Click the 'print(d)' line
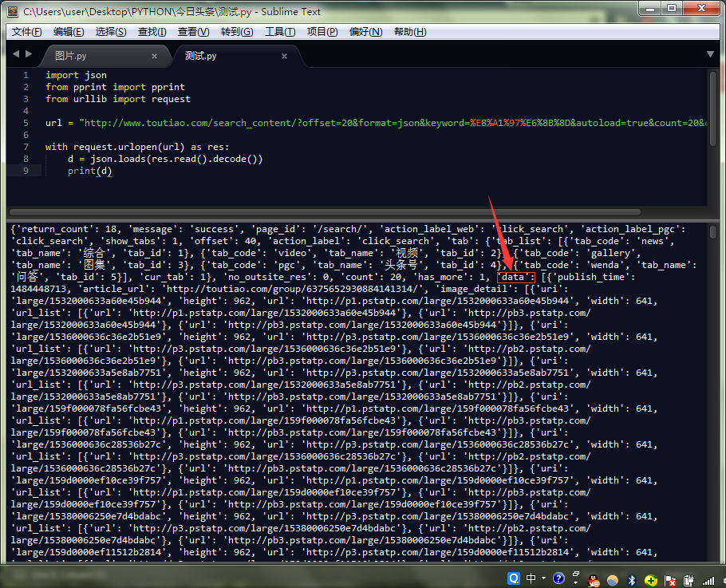The height and width of the screenshot is (588, 726). (90, 171)
